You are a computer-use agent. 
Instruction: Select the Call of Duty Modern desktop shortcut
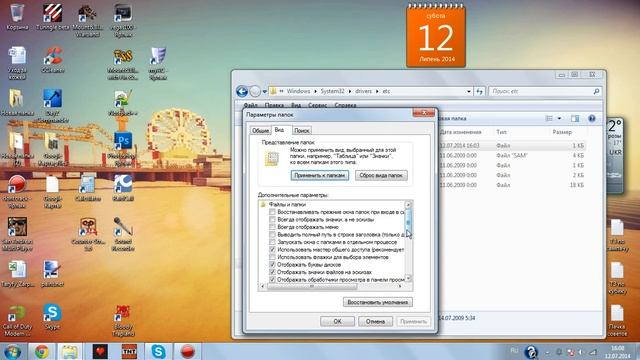[16, 321]
